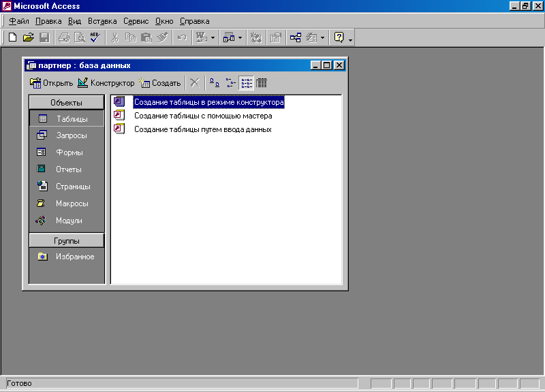This screenshot has width=545, height=392.
Task: Open the Файл menu
Action: point(19,21)
